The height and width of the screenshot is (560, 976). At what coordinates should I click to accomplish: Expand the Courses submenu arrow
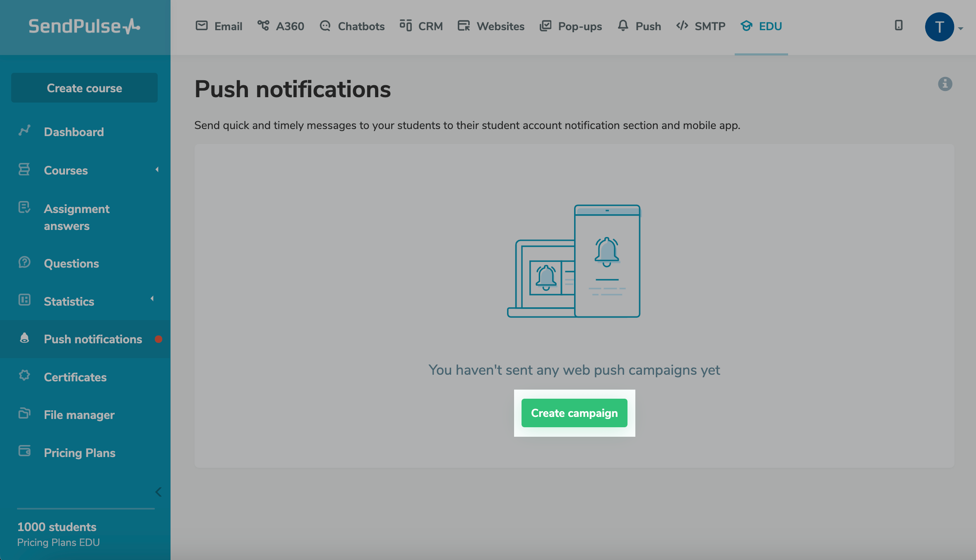[x=157, y=170]
